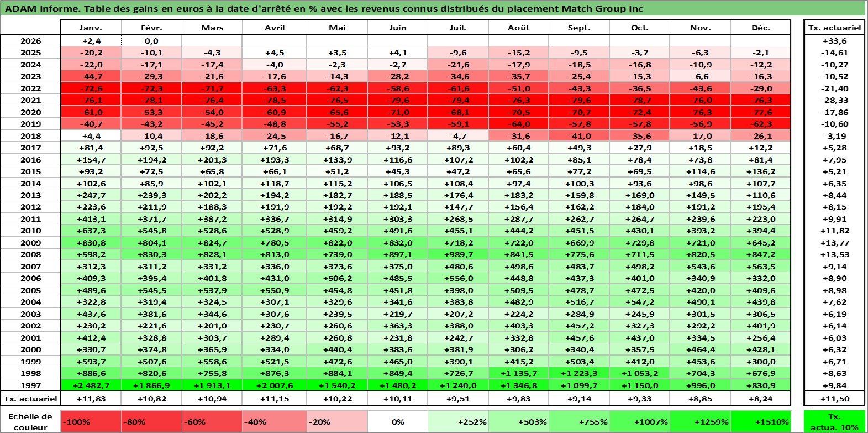Select the 'Avril' column header

pyautogui.click(x=275, y=28)
